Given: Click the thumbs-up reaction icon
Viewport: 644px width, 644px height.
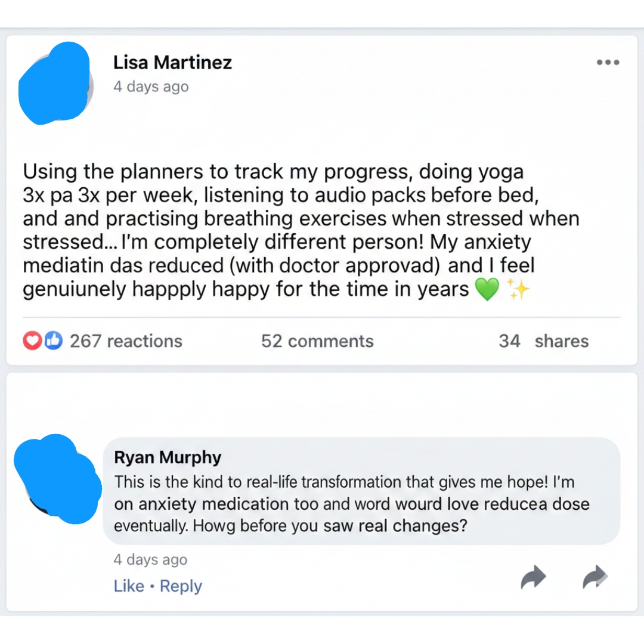Looking at the screenshot, I should pos(52,340).
